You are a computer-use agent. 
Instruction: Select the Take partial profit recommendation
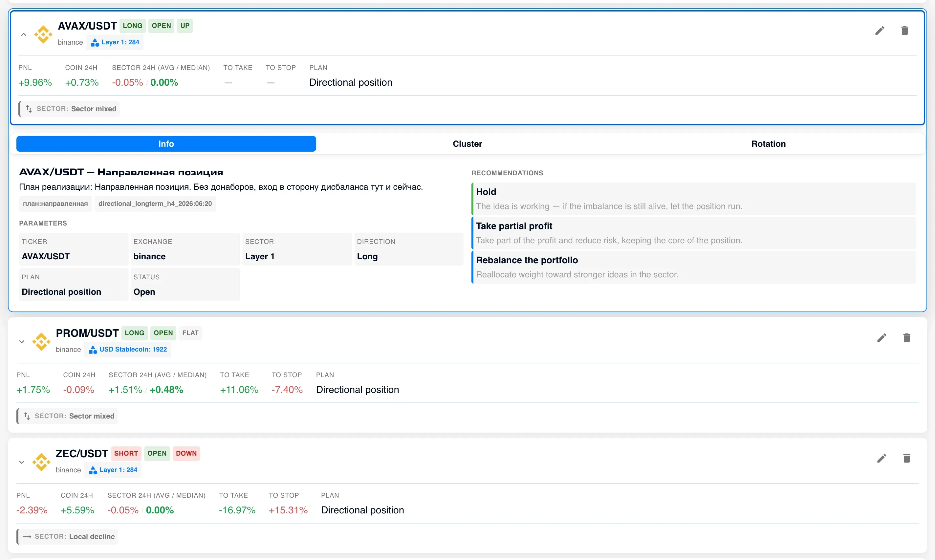pyautogui.click(x=693, y=233)
